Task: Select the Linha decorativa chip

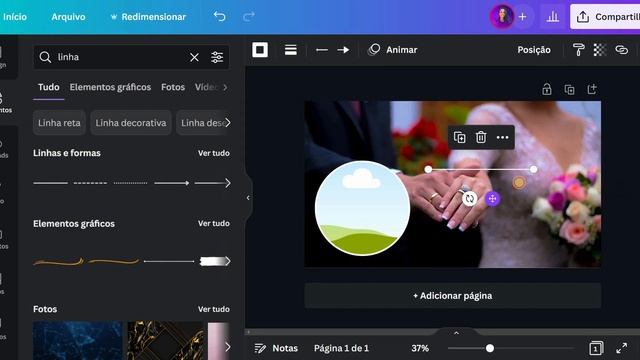Action: (x=131, y=123)
